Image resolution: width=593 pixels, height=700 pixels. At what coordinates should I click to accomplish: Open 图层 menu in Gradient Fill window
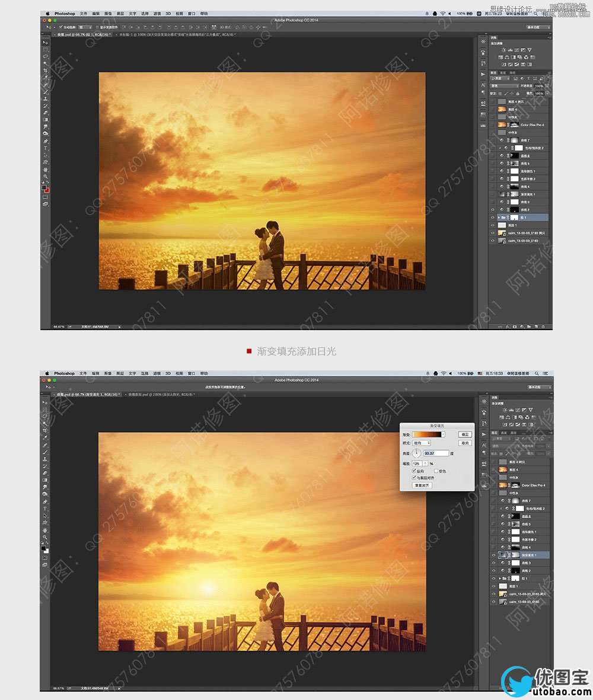point(120,373)
